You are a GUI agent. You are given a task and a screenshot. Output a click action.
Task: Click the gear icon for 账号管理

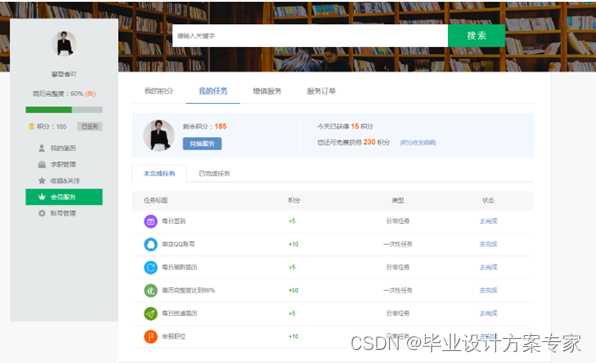(x=42, y=213)
